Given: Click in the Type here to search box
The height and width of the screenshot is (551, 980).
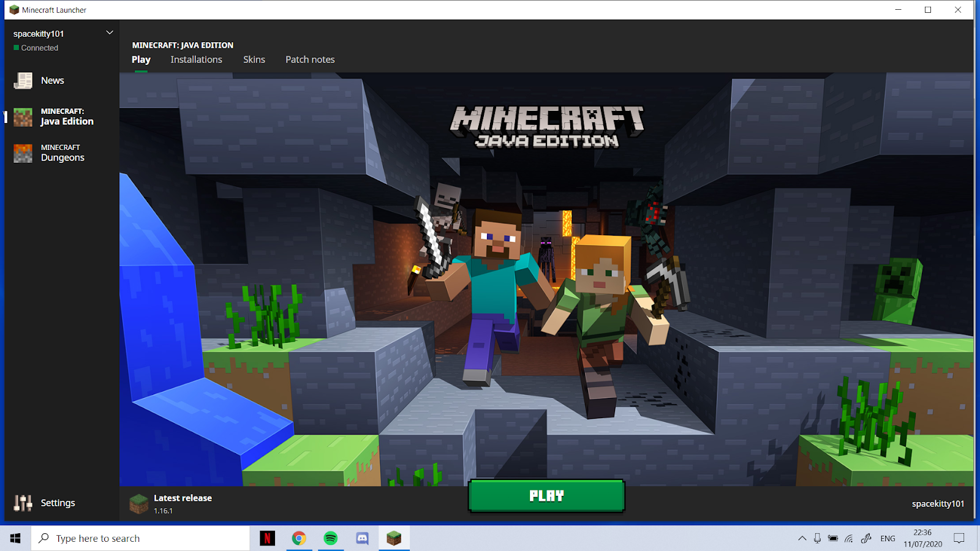Looking at the screenshot, I should click(140, 538).
